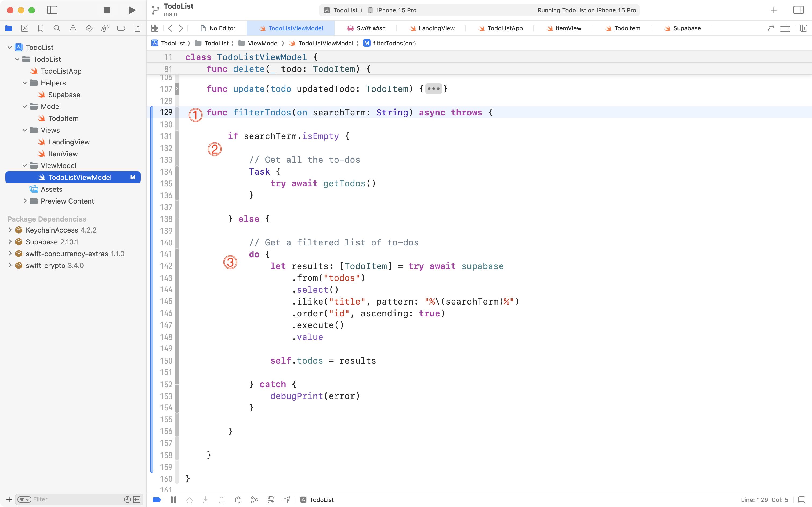Run the app with the play button
Screen dimensions: 812x507
[x=131, y=10]
